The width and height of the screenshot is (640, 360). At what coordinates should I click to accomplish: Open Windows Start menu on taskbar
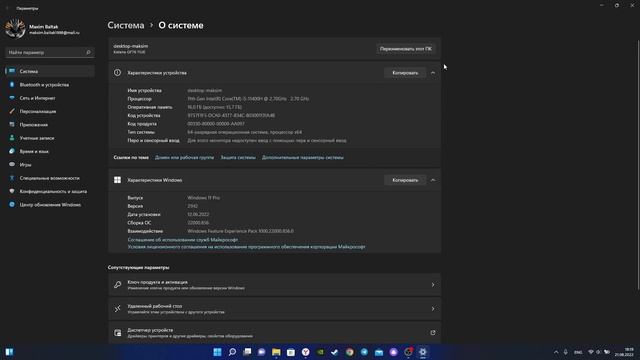tap(218, 352)
